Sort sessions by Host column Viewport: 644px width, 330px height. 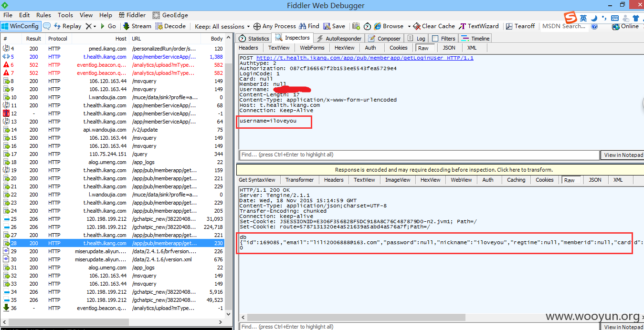tap(100, 39)
